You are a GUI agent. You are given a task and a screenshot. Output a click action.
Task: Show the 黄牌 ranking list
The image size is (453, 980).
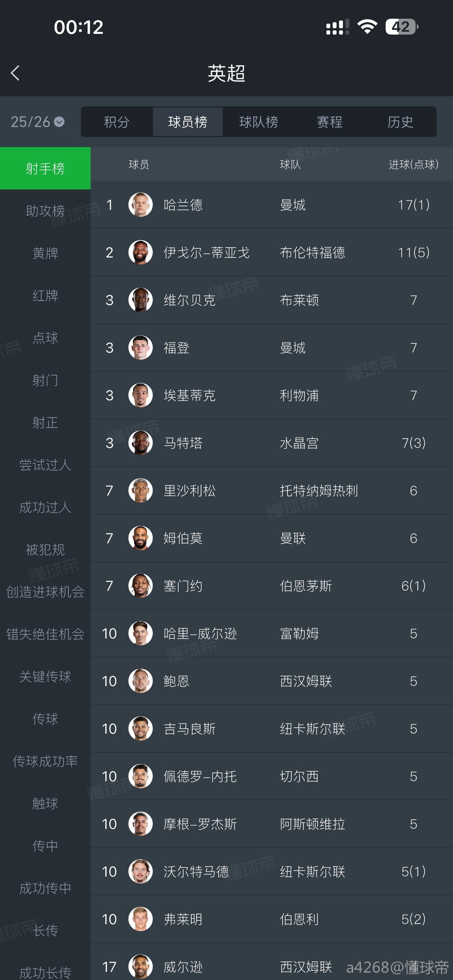pyautogui.click(x=45, y=253)
